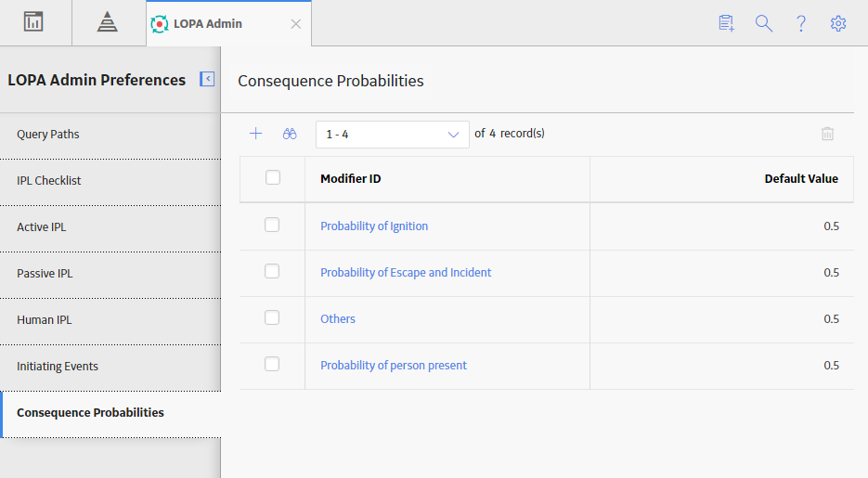The height and width of the screenshot is (478, 868).
Task: Open the search magnifier icon
Action: [764, 23]
